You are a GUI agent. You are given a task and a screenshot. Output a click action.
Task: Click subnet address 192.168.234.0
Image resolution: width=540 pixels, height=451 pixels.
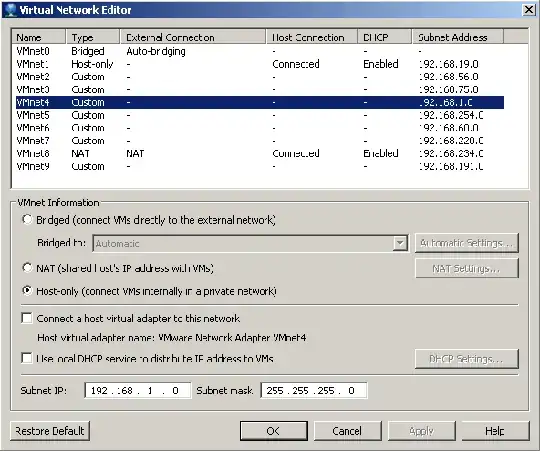[451, 154]
